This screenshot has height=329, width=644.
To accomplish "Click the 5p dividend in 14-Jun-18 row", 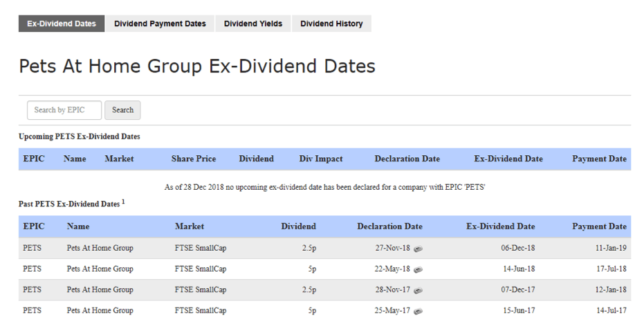I will 312,269.
